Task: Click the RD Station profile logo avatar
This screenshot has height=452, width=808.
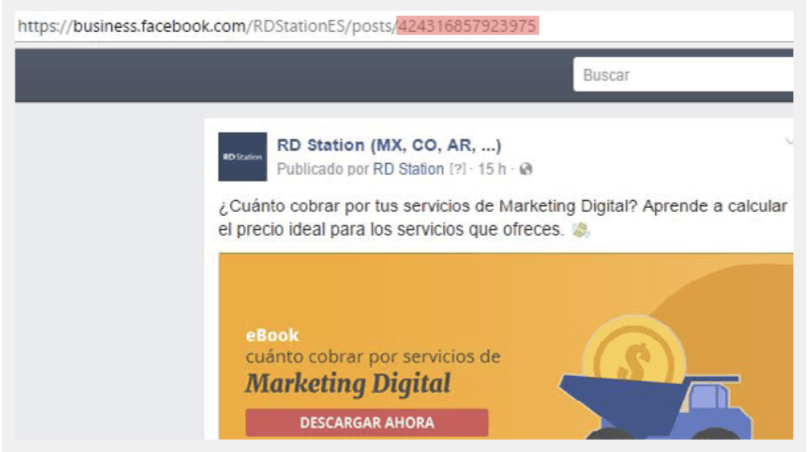Action: pos(242,157)
